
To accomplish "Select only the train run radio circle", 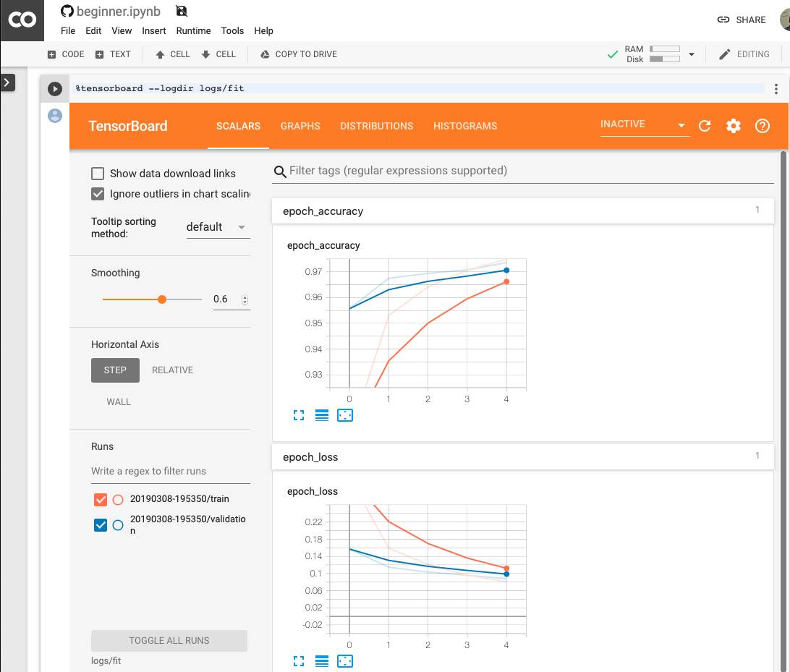I will [x=118, y=500].
